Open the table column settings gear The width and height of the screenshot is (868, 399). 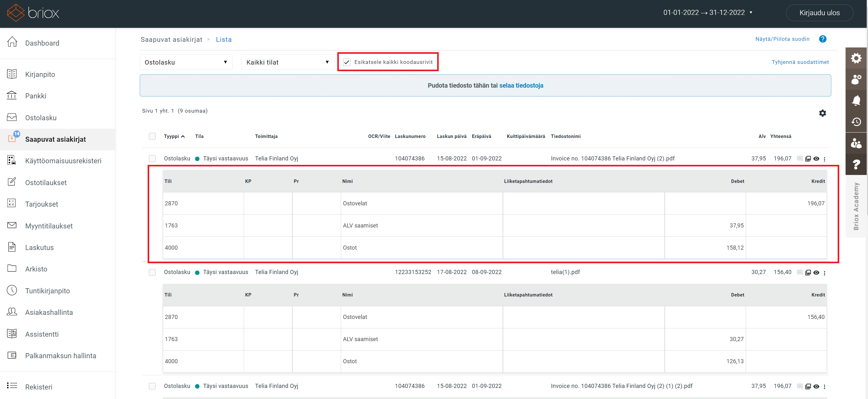point(822,113)
